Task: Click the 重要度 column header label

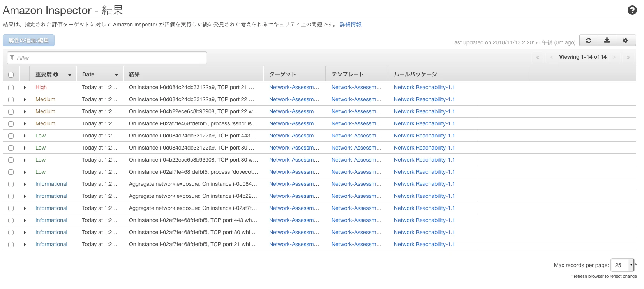Action: coord(43,74)
